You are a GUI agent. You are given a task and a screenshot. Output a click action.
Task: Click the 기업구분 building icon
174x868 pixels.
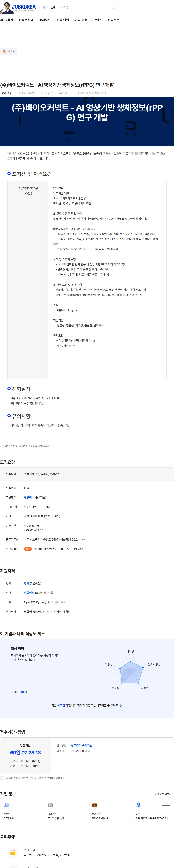coord(51,805)
